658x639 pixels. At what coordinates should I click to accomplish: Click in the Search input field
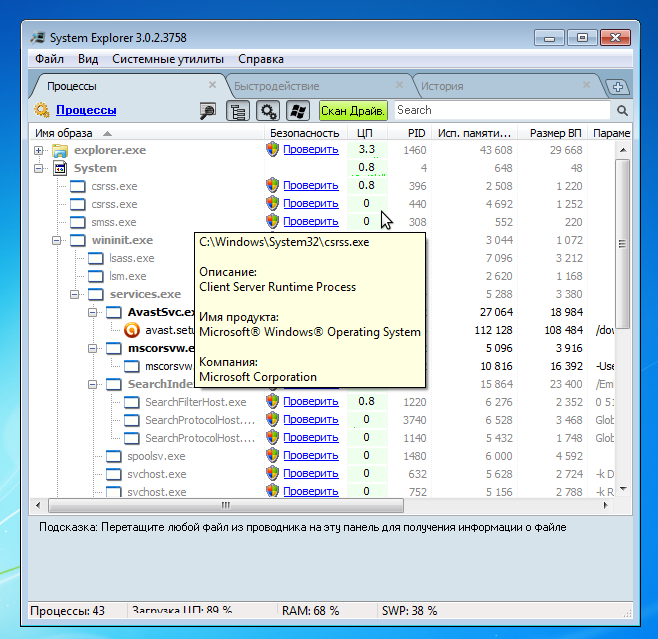pyautogui.click(x=502, y=110)
